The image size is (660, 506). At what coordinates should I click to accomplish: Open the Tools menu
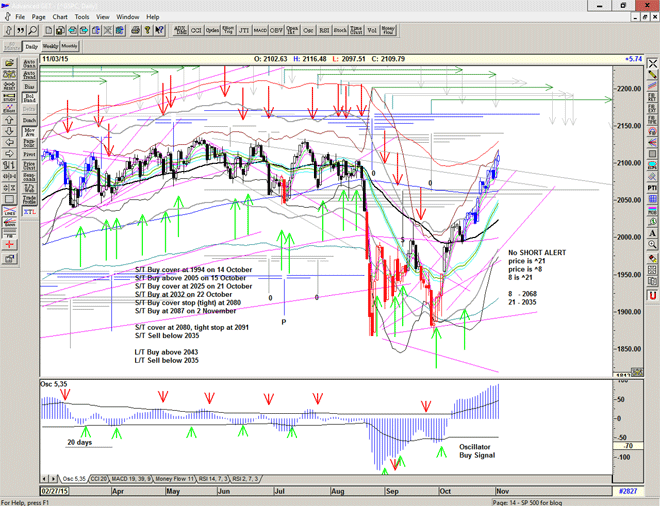81,17
